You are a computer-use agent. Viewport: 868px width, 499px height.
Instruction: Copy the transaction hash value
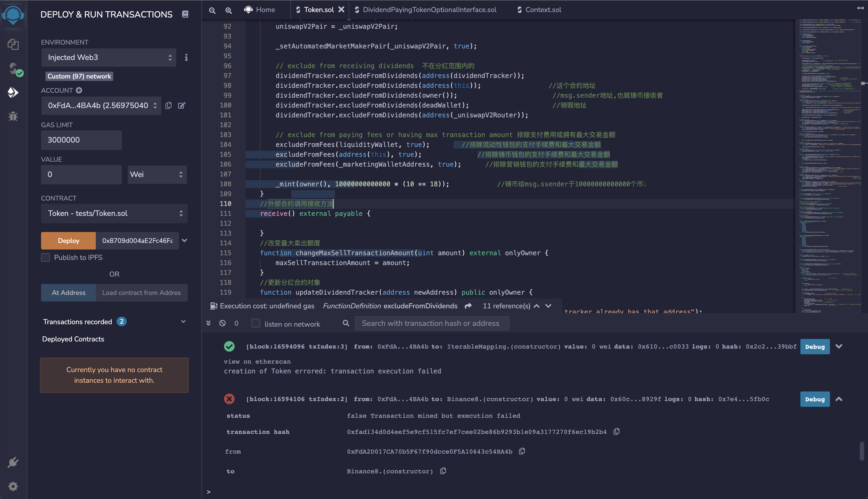click(616, 431)
